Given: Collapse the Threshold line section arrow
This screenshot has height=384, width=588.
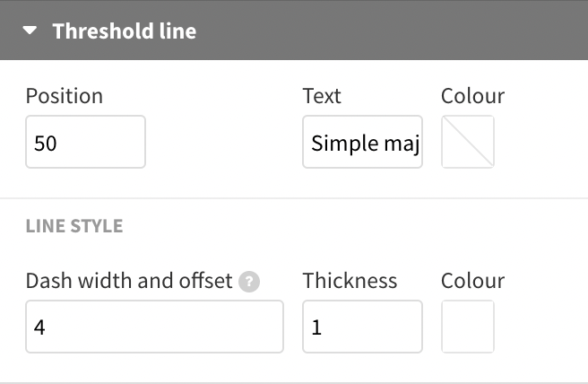Looking at the screenshot, I should click(x=30, y=31).
